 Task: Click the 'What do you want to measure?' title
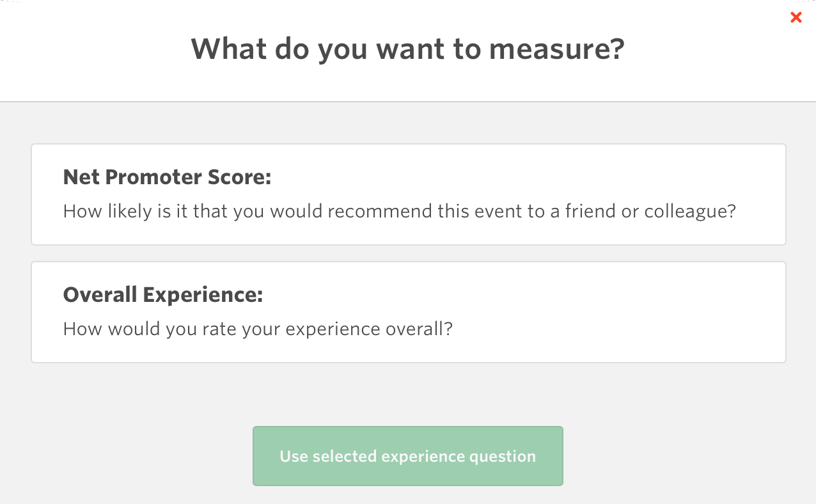(x=407, y=49)
